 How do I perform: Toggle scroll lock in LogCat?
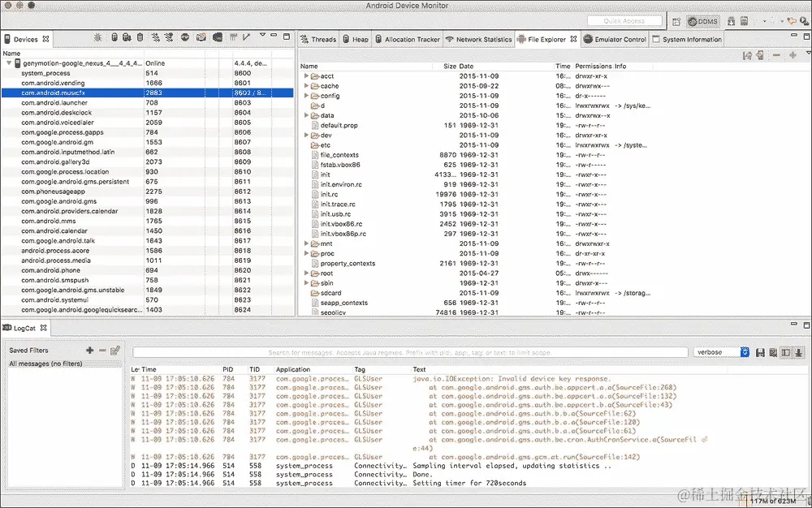click(798, 352)
